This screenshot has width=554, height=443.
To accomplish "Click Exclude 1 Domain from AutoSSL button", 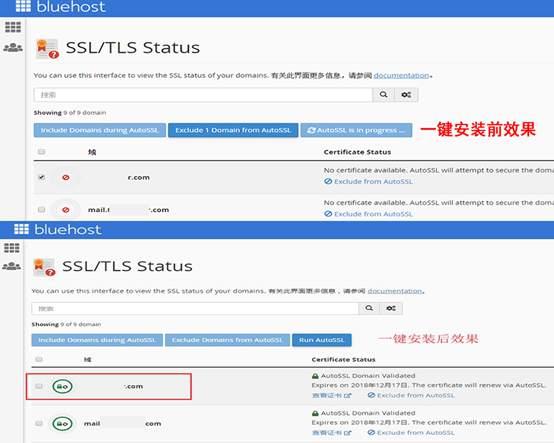I will click(x=233, y=130).
